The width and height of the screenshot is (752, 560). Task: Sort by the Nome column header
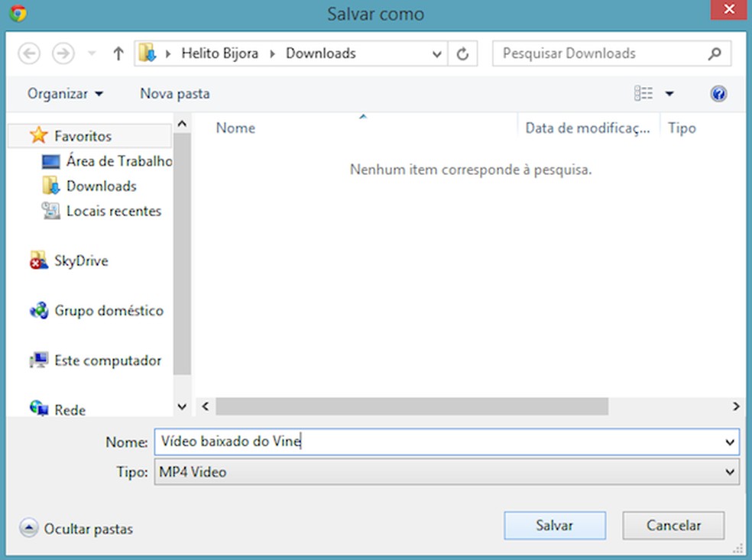pos(235,128)
